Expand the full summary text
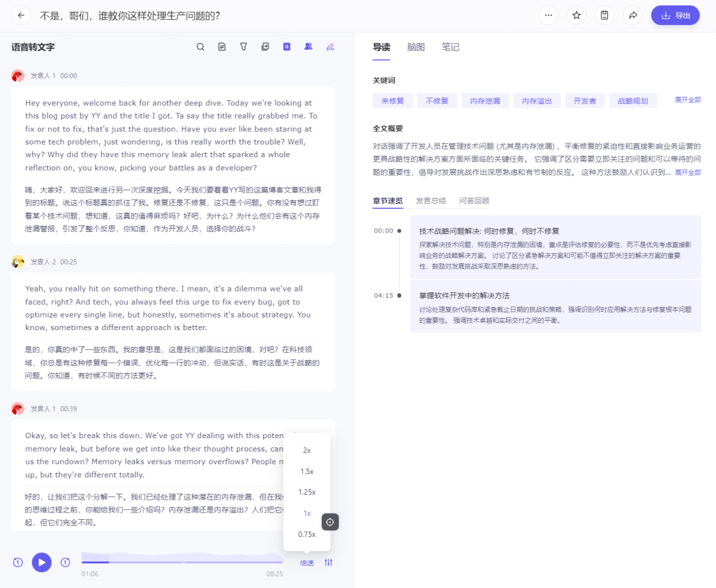Image resolution: width=716 pixels, height=588 pixels. pyautogui.click(x=687, y=172)
